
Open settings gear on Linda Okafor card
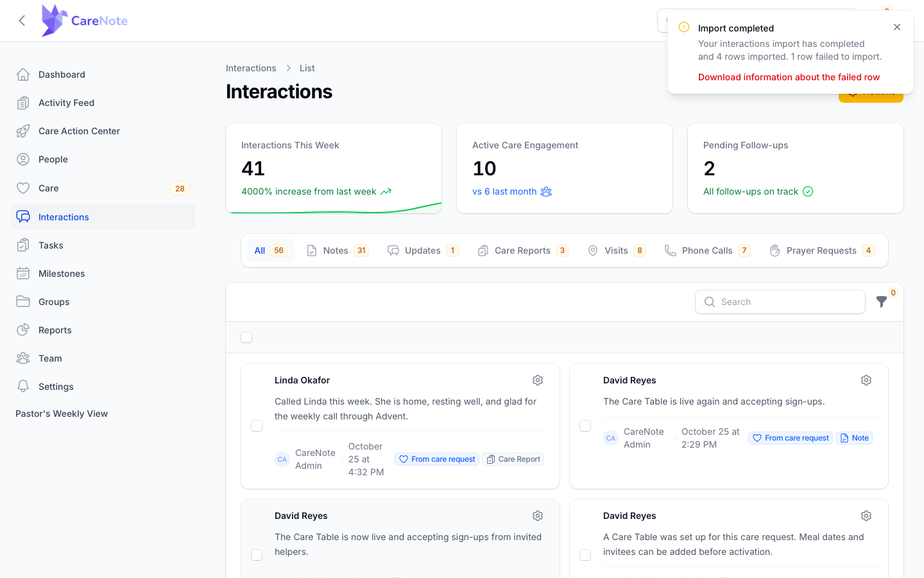538,380
